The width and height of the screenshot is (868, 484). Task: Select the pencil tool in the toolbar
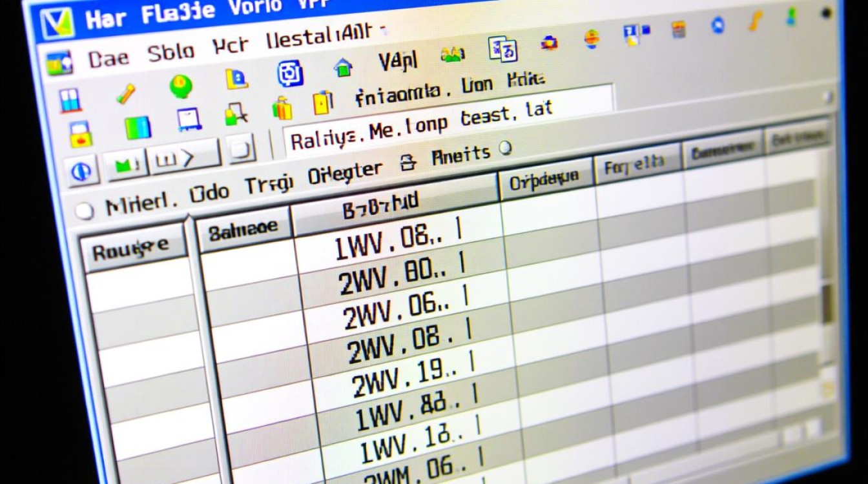tap(127, 95)
